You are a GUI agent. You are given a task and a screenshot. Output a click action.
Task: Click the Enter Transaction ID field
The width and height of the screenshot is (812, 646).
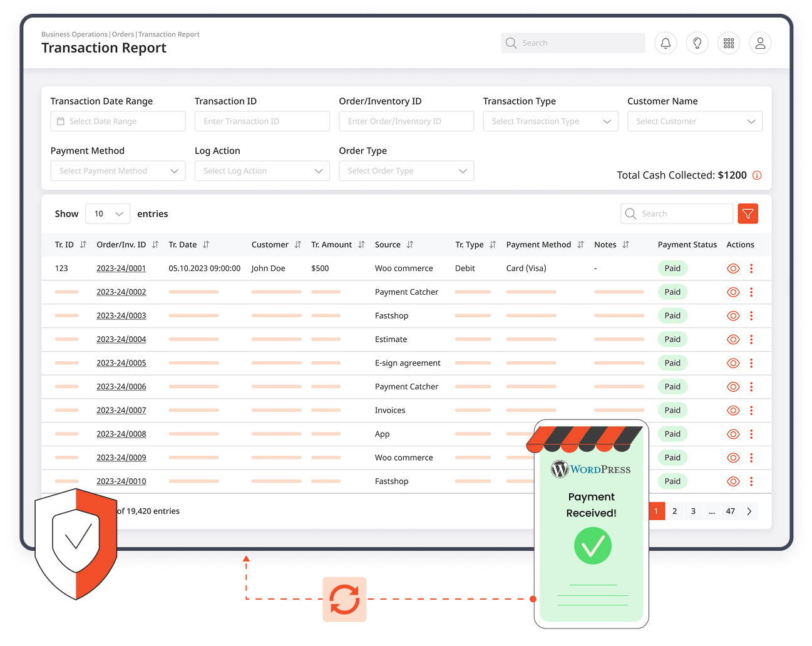coord(262,121)
